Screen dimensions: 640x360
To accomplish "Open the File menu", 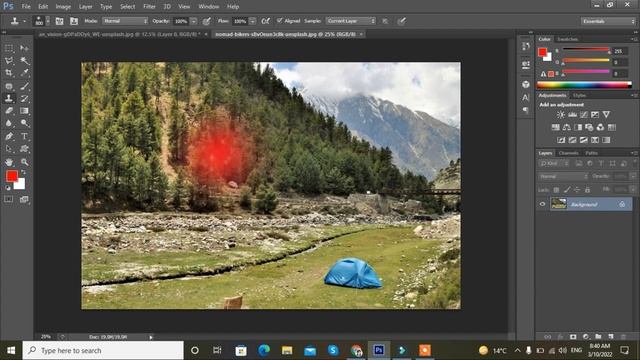I will 26,7.
